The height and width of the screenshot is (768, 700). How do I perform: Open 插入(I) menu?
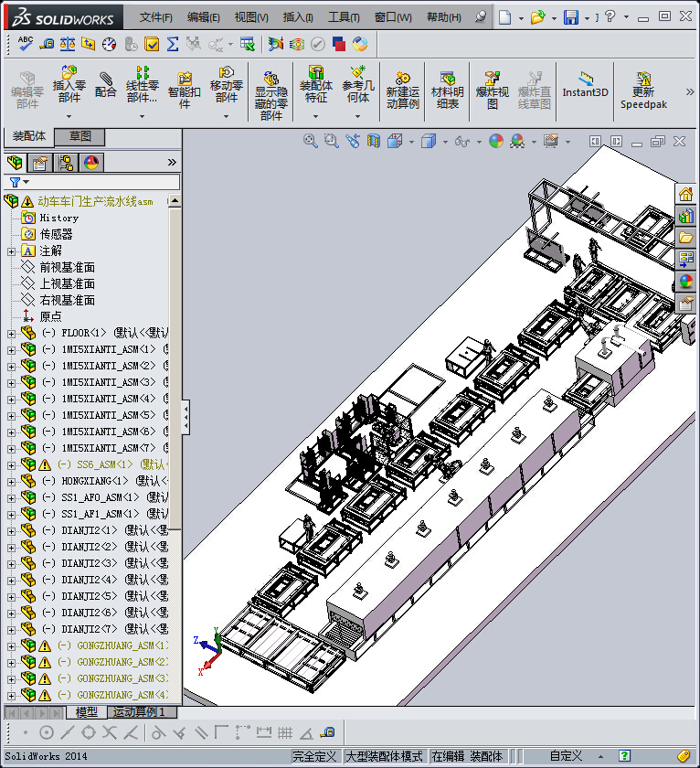coord(298,17)
